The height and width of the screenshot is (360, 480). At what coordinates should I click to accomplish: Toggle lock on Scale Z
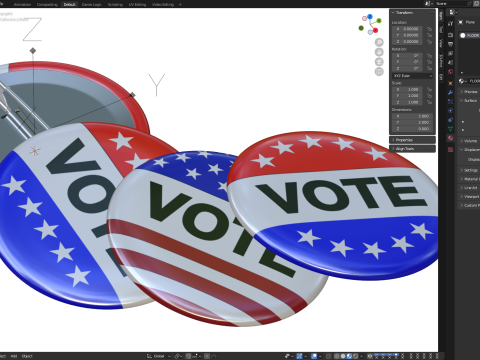click(430, 102)
